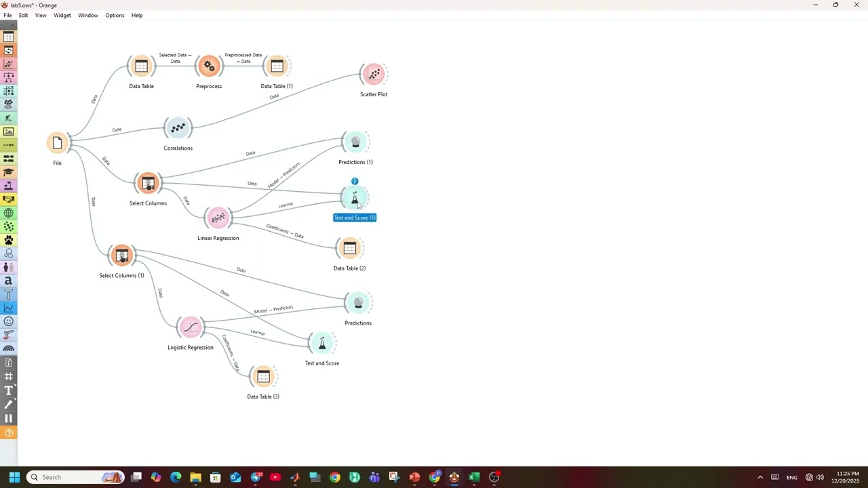Click the Selected Data → Data link label
Image resolution: width=868 pixels, height=488 pixels.
pos(175,58)
